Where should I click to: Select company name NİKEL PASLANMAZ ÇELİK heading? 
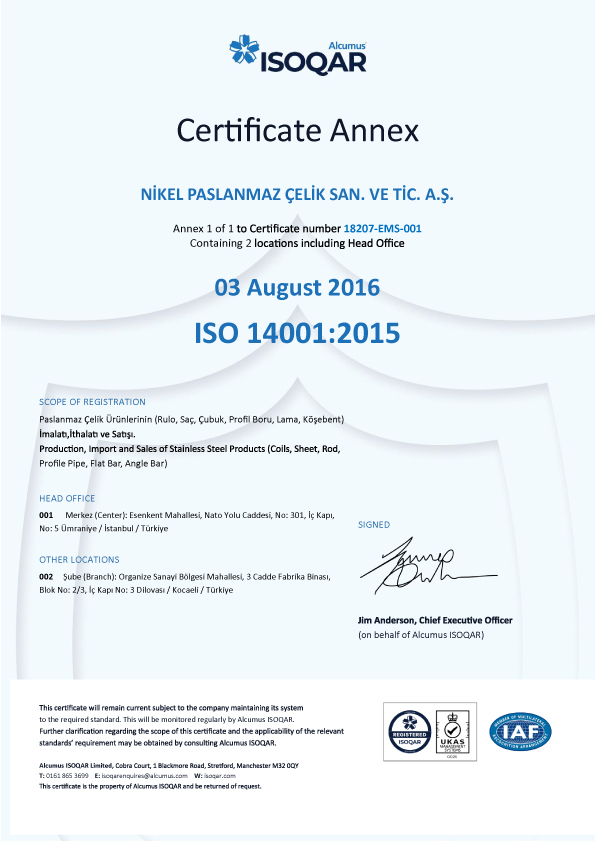[297, 194]
